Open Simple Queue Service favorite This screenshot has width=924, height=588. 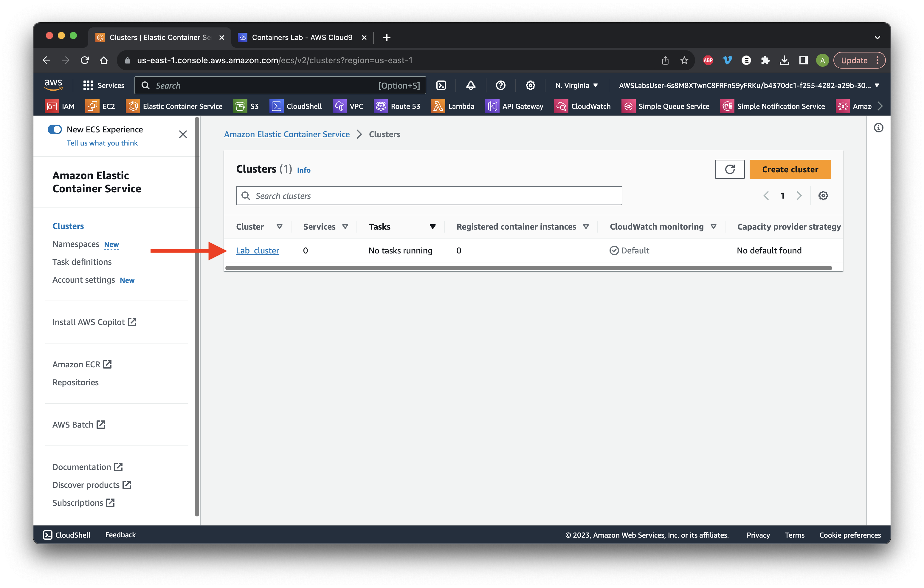[x=665, y=106]
